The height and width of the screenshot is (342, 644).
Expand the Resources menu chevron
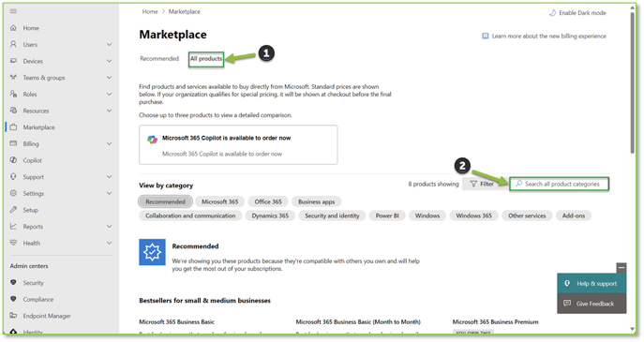tap(110, 111)
